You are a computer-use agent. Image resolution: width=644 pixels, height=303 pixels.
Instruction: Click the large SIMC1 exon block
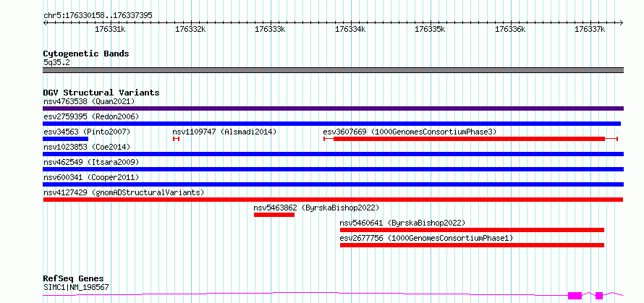tap(575, 295)
